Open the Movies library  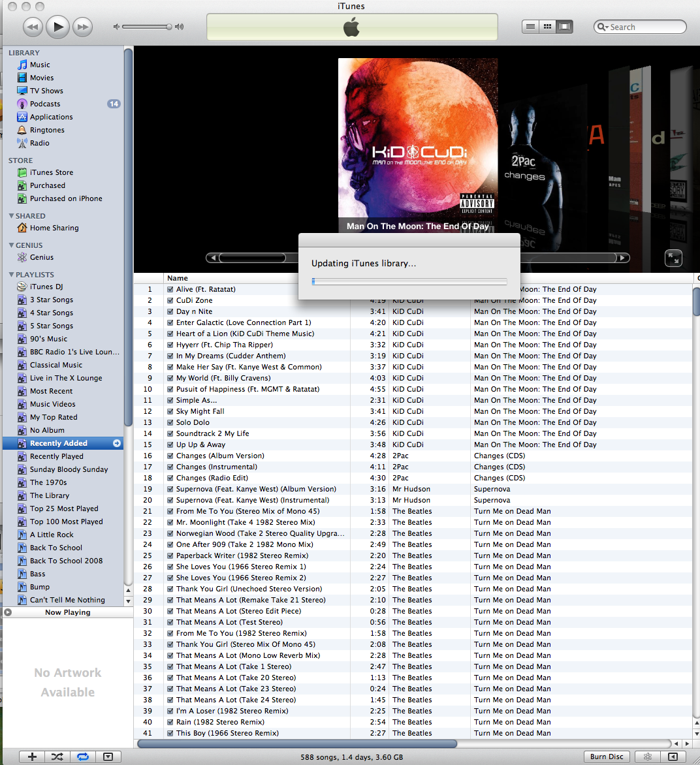[x=42, y=78]
